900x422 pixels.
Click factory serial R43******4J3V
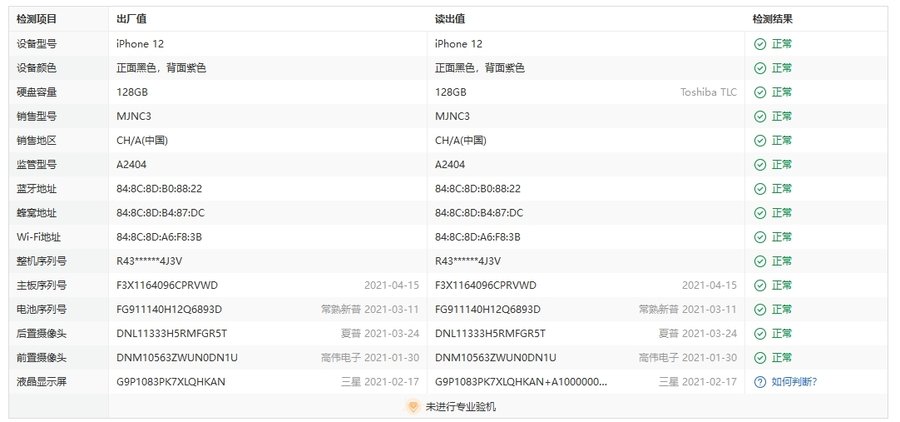149,261
